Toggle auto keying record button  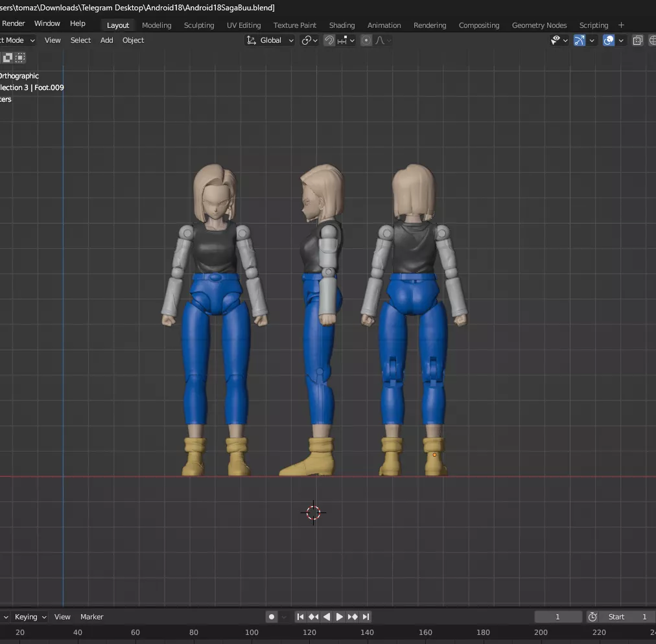click(x=272, y=617)
